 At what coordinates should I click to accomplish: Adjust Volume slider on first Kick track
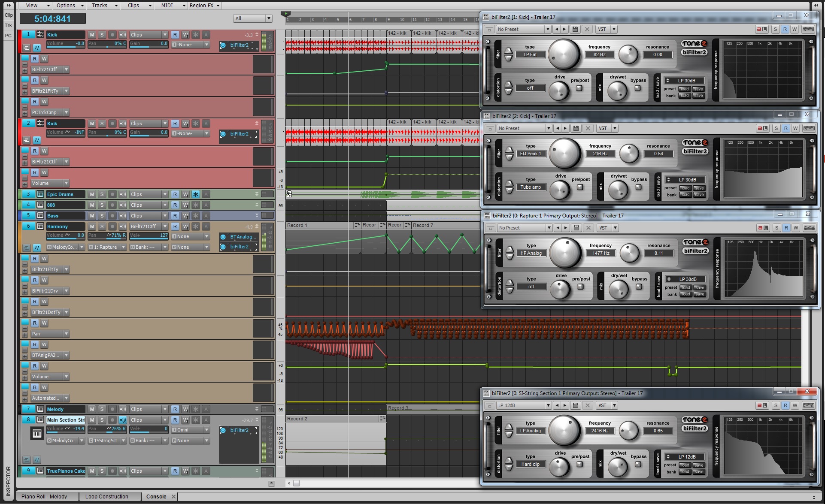tap(65, 44)
